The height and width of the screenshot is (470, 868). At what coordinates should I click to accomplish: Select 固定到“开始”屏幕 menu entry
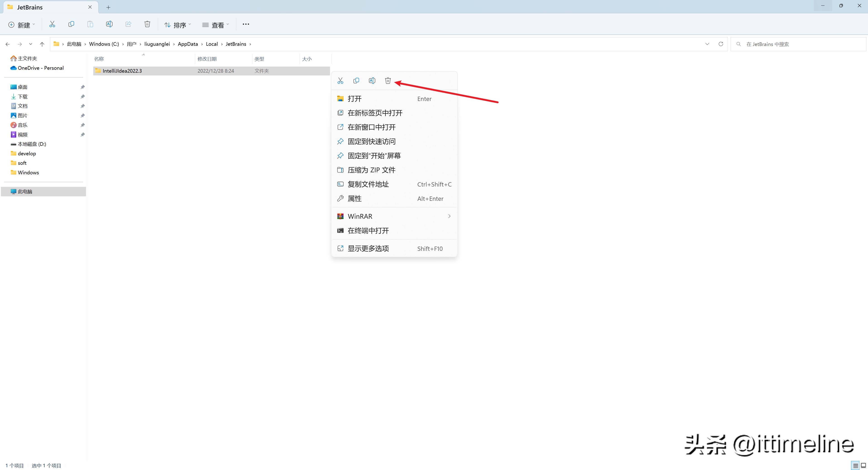[394, 156]
